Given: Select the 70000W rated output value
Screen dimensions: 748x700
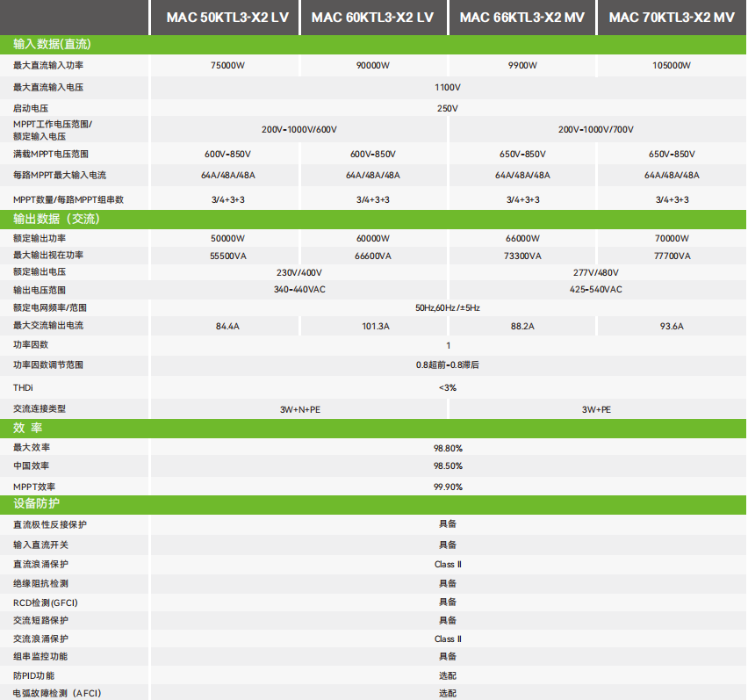Looking at the screenshot, I should (672, 238).
